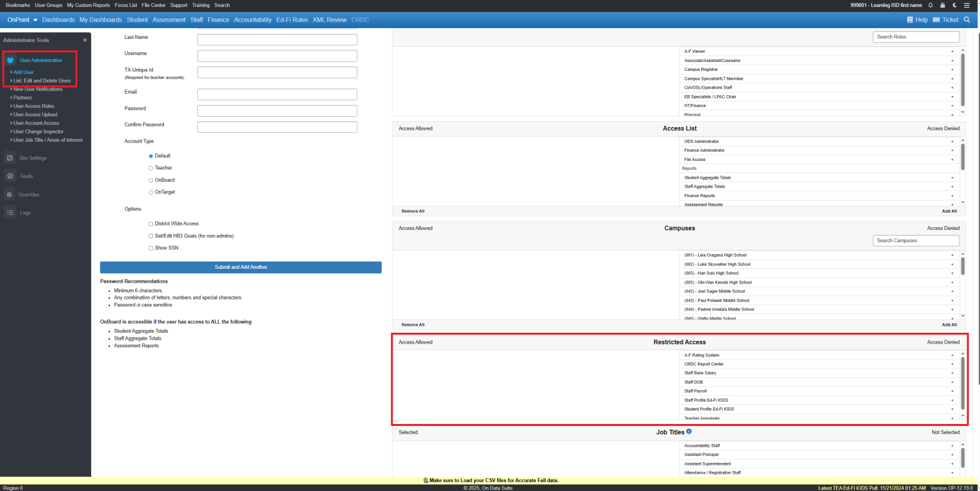
Task: Expand the Partners section in Administrator Tools
Action: (22, 97)
